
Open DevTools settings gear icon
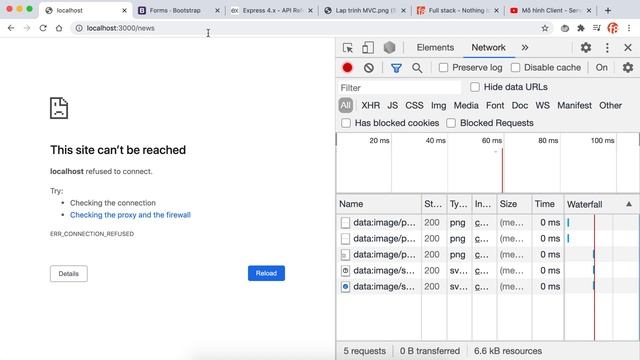[x=586, y=48]
